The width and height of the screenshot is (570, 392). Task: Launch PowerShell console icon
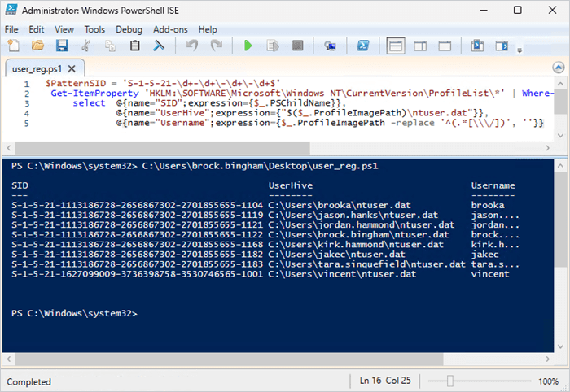(363, 46)
